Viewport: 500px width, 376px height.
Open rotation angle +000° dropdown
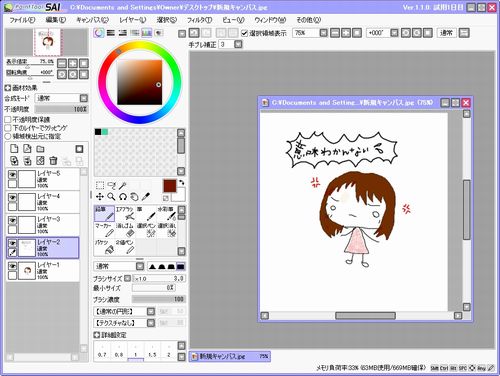click(x=394, y=33)
